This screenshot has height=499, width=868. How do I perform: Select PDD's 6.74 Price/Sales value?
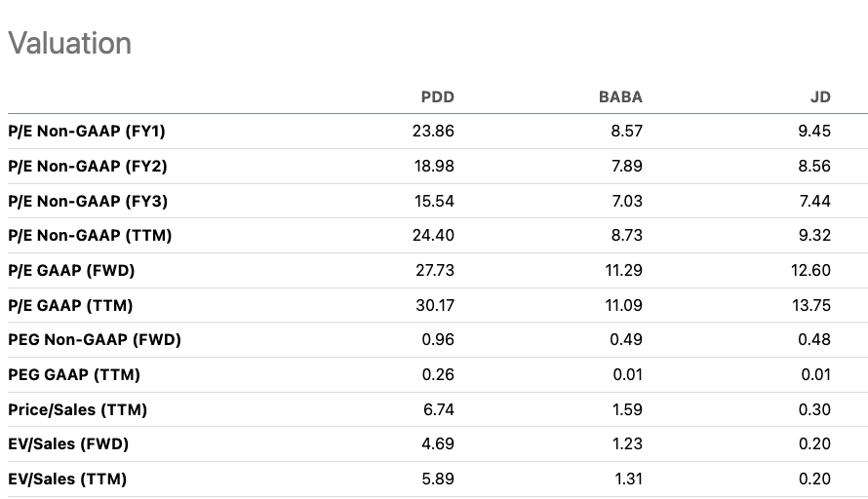tap(439, 410)
